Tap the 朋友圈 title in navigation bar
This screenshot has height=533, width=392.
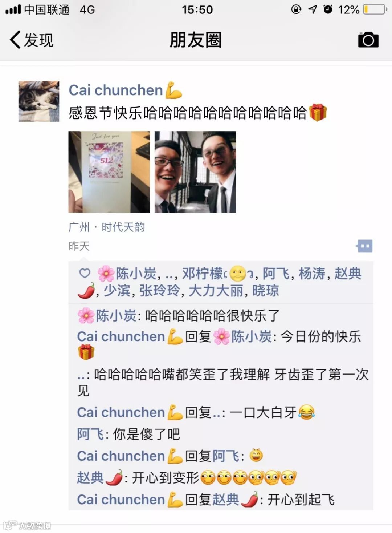(196, 40)
